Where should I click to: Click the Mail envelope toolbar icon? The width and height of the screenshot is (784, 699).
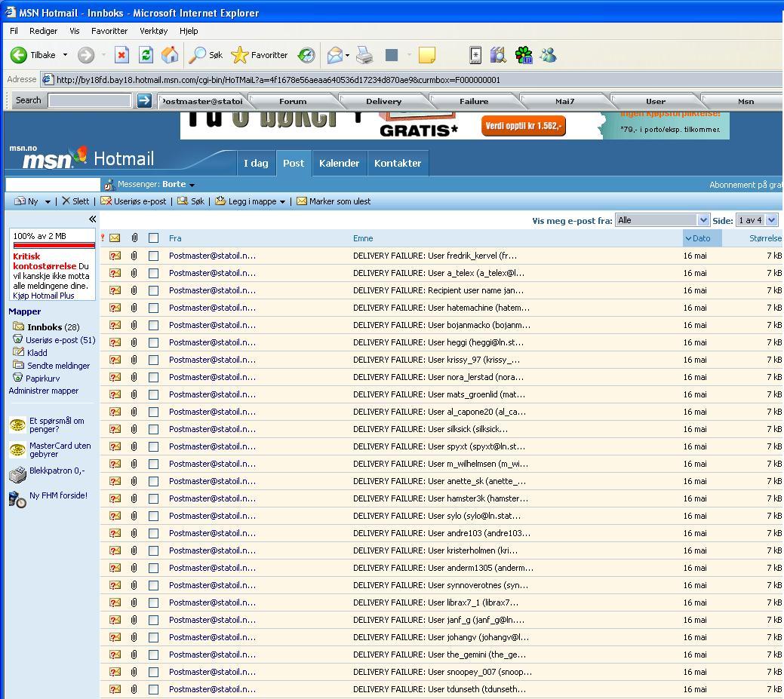click(x=334, y=55)
